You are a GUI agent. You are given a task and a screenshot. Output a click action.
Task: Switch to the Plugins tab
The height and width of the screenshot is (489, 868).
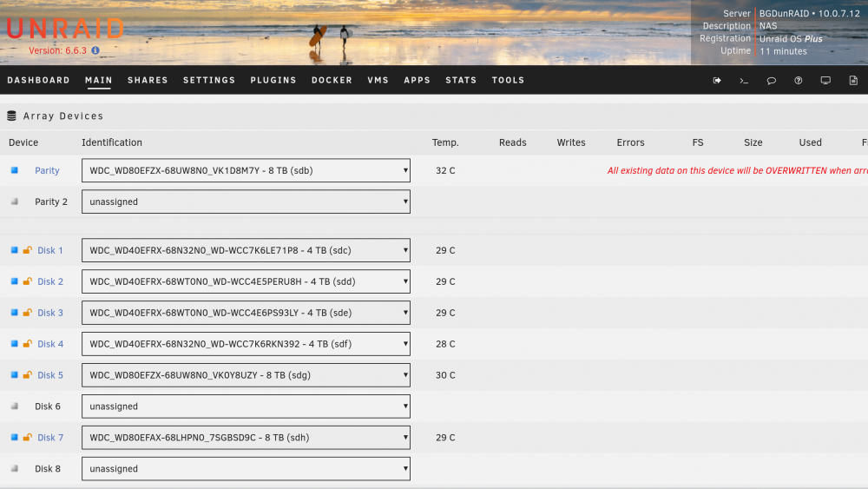tap(273, 80)
